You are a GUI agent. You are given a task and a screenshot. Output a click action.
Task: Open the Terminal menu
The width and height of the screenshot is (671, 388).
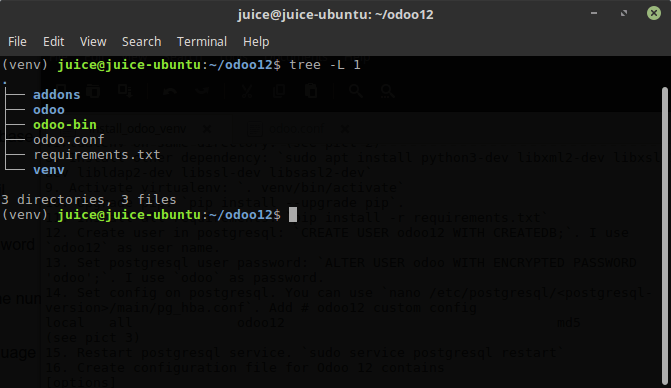202,41
